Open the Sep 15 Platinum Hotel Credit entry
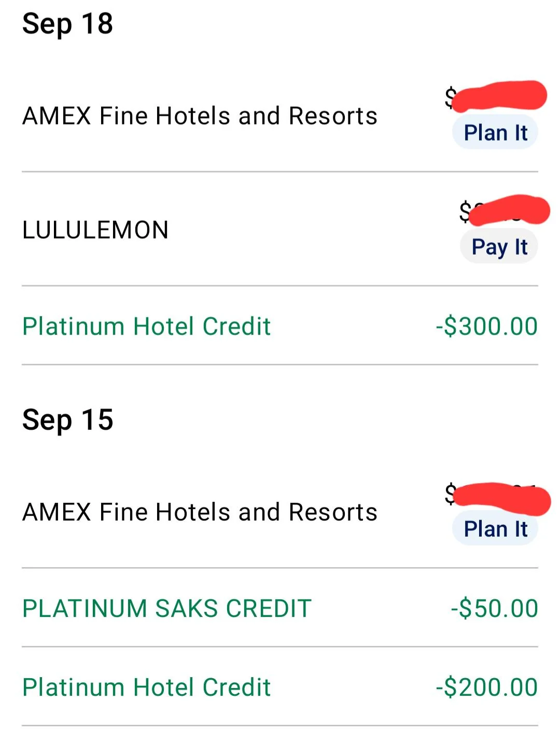Image resolution: width=560 pixels, height=729 pixels. pos(146,687)
